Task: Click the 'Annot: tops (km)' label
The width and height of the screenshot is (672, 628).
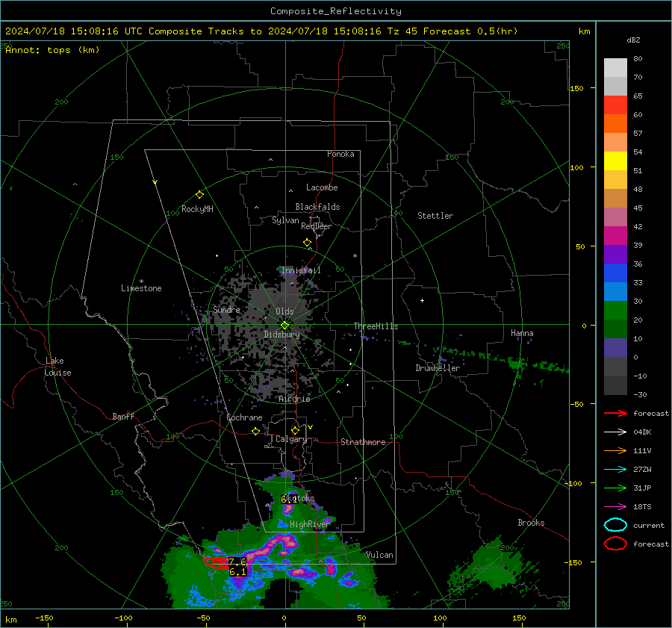Action: pyautogui.click(x=52, y=50)
